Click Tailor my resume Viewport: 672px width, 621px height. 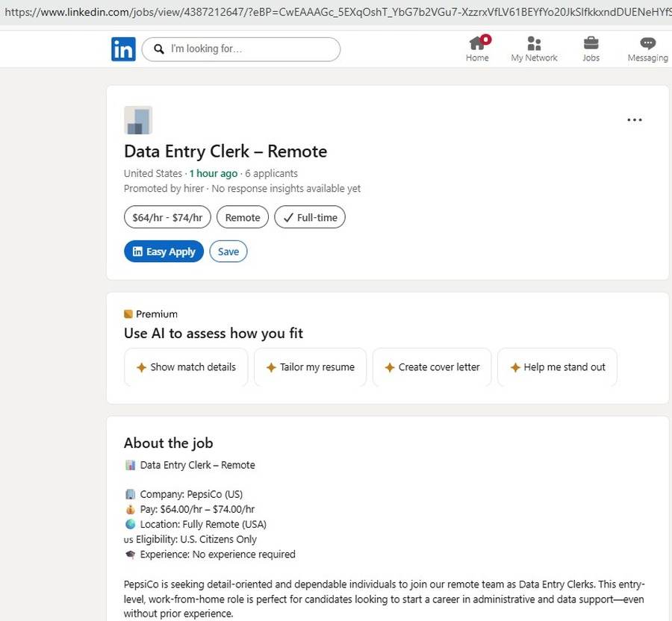point(311,367)
